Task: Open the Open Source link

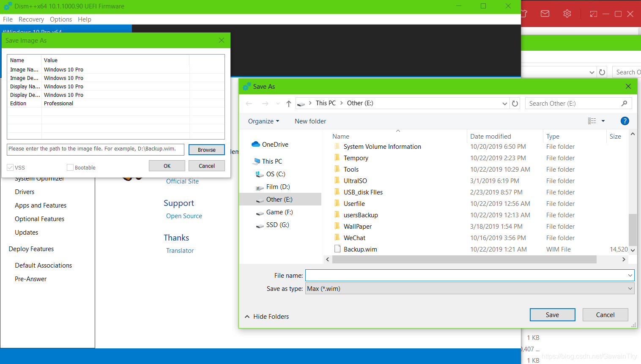Action: click(x=184, y=216)
